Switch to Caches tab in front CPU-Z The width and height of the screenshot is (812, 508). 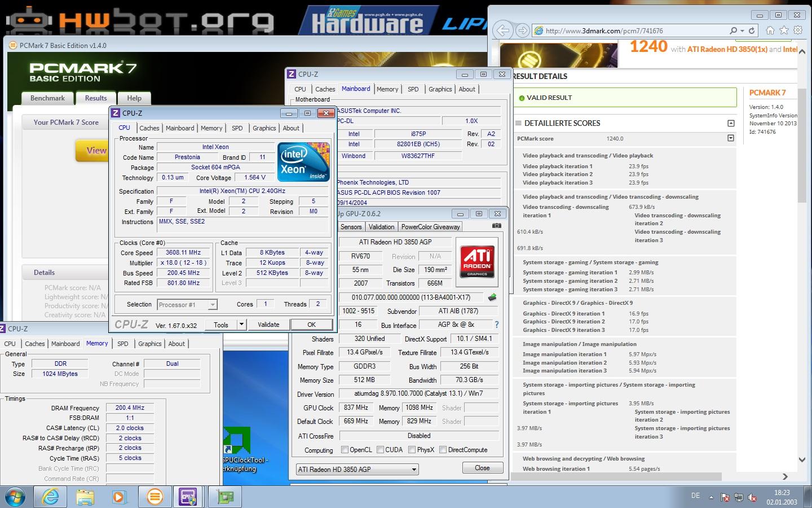pyautogui.click(x=149, y=128)
